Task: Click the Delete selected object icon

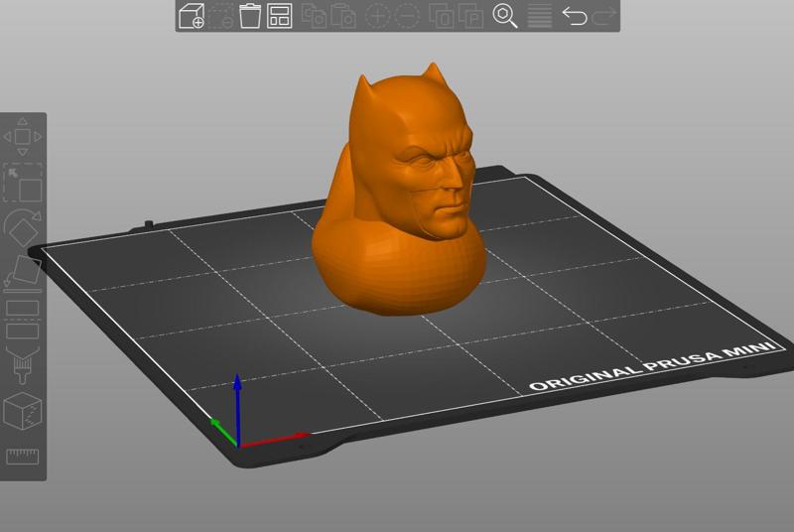Action: (x=221, y=16)
